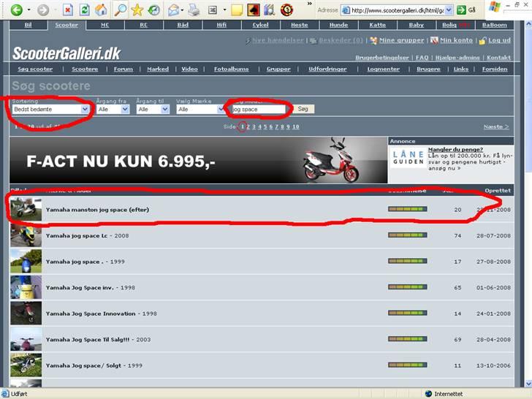Switch to the Bil tab
This screenshot has height=399, width=532.
pos(28,25)
